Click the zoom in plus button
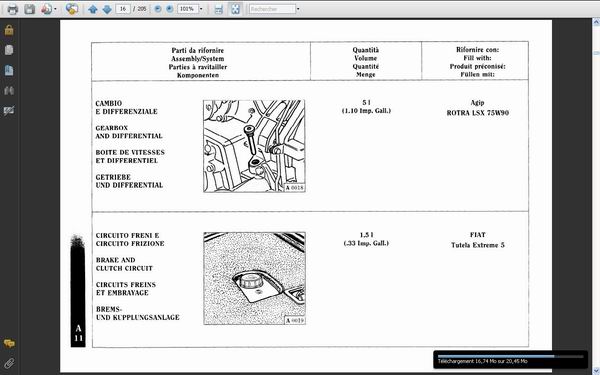 tap(170, 9)
